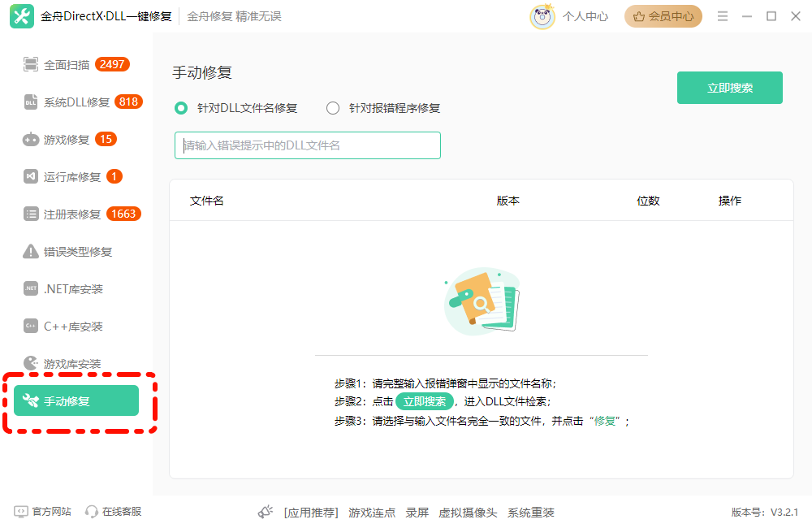Click the 操作 column header
The width and height of the screenshot is (812, 528).
730,201
